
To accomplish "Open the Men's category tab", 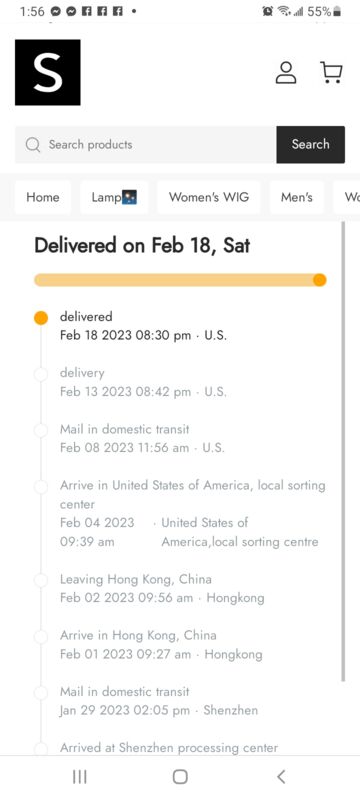I will click(297, 197).
